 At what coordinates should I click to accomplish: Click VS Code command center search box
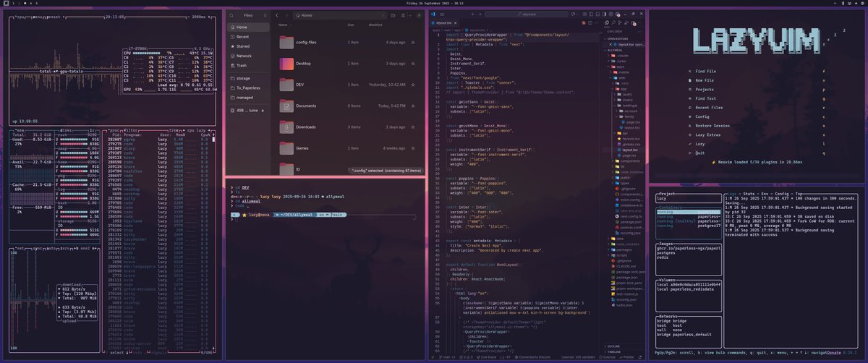point(526,14)
